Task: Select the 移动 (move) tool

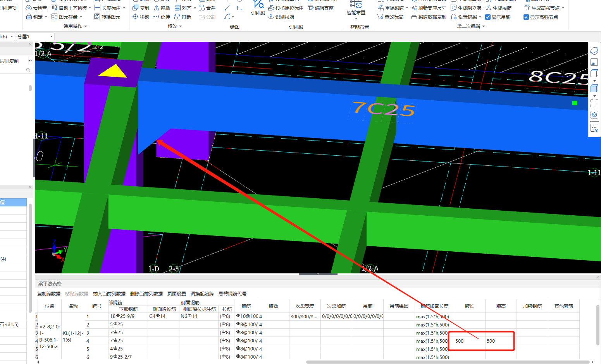Action: (x=141, y=17)
